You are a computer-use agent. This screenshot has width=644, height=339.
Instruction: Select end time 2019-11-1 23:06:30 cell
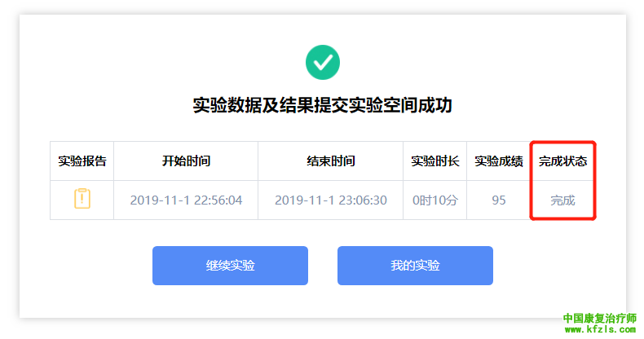tap(330, 200)
